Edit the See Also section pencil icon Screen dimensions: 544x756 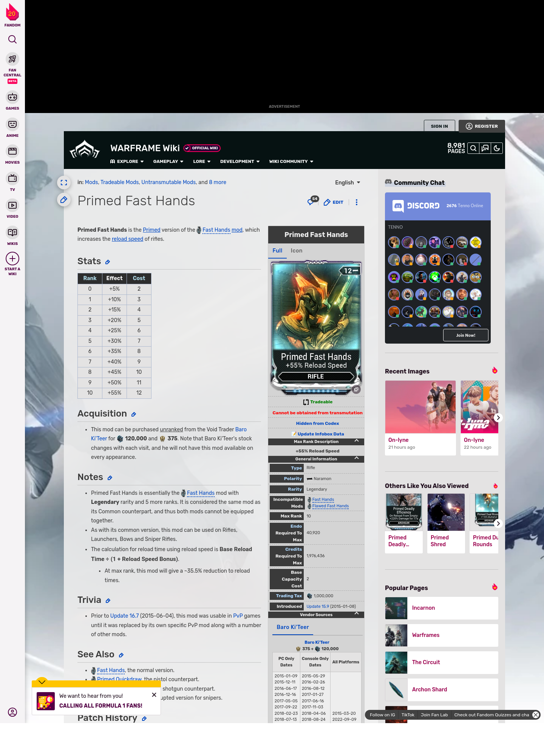[x=121, y=655]
